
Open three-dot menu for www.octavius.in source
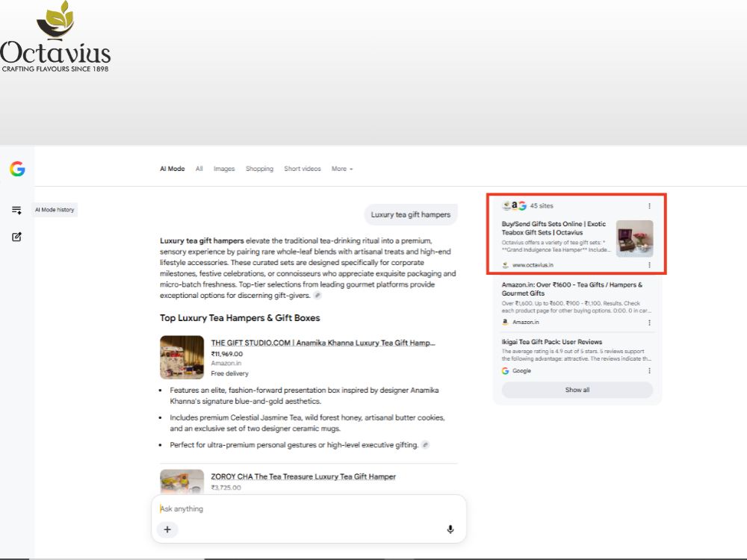tap(649, 265)
